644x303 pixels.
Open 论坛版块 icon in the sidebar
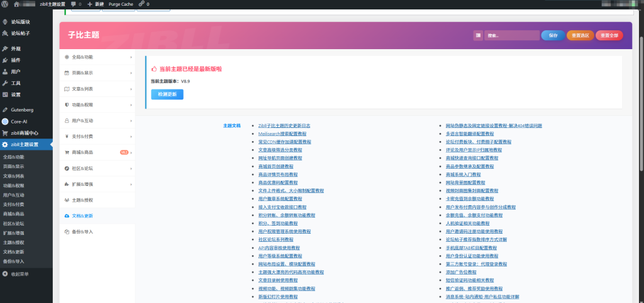[5, 22]
